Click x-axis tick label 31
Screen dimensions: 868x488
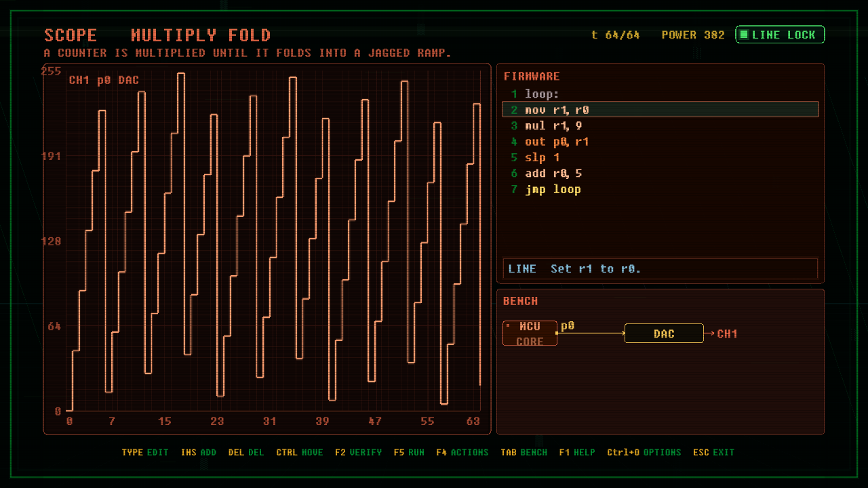(270, 421)
